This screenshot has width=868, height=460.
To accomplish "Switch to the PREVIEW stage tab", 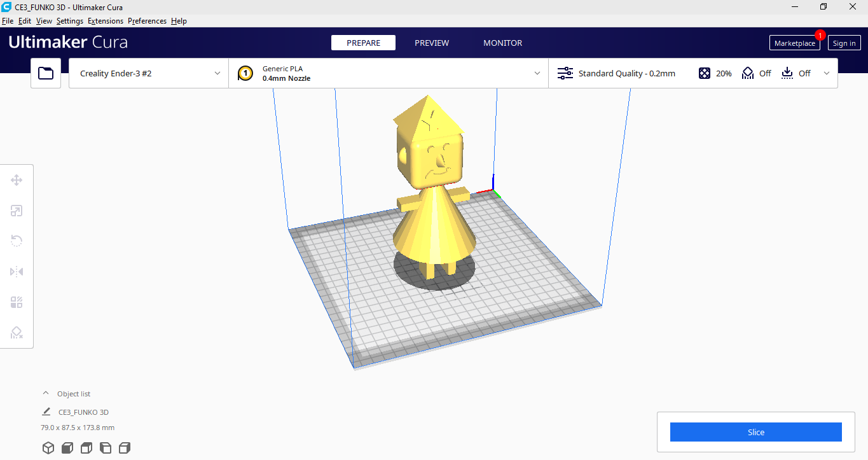I will [432, 43].
